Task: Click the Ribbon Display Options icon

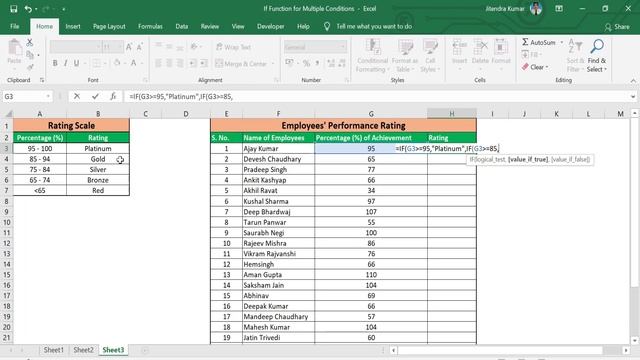Action: coord(559,9)
